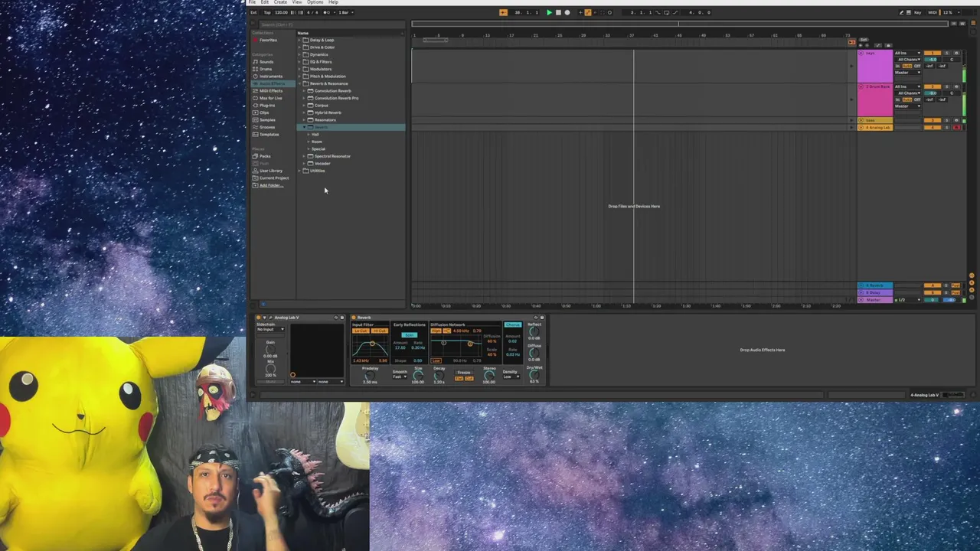
Task: Toggle Key map mode button
Action: tap(918, 12)
